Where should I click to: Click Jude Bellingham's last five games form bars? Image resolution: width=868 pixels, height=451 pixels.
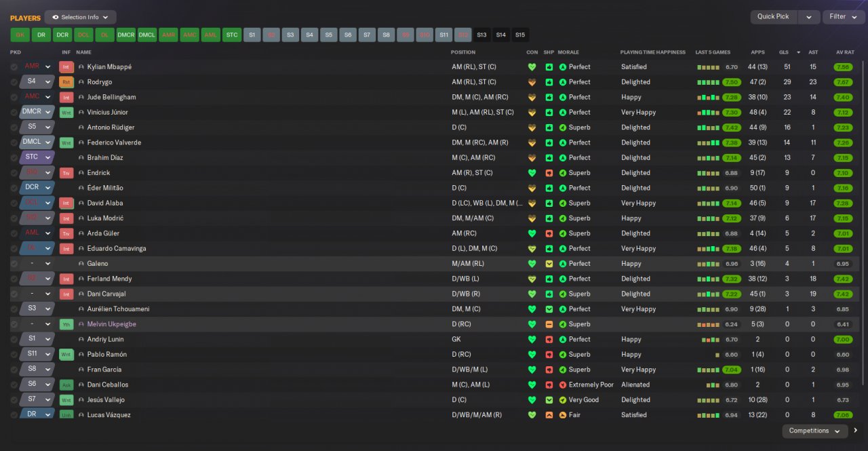708,98
